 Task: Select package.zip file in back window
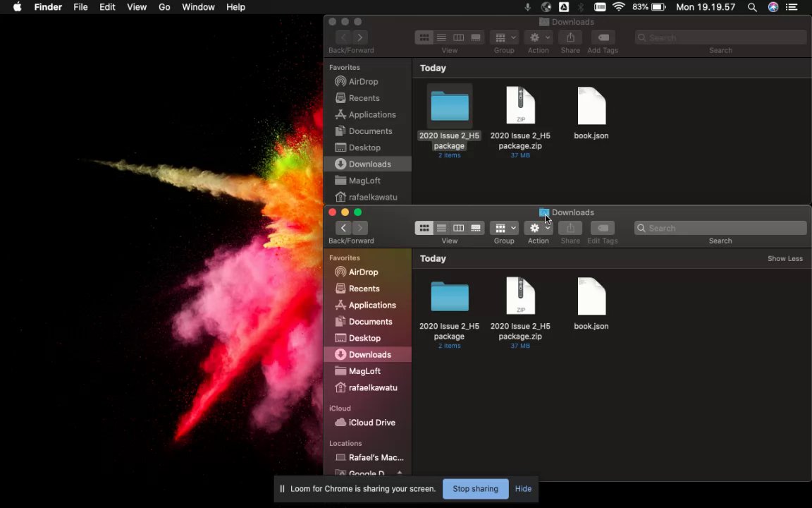[520, 105]
